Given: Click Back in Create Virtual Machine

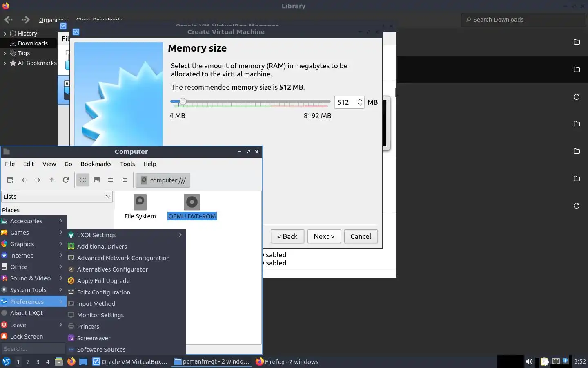Looking at the screenshot, I should (287, 236).
